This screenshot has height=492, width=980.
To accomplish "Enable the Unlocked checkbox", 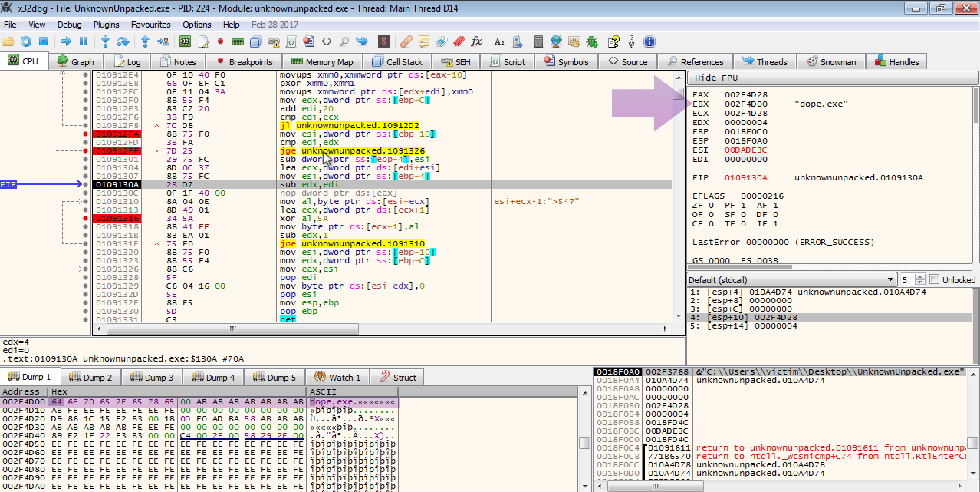I will click(934, 279).
